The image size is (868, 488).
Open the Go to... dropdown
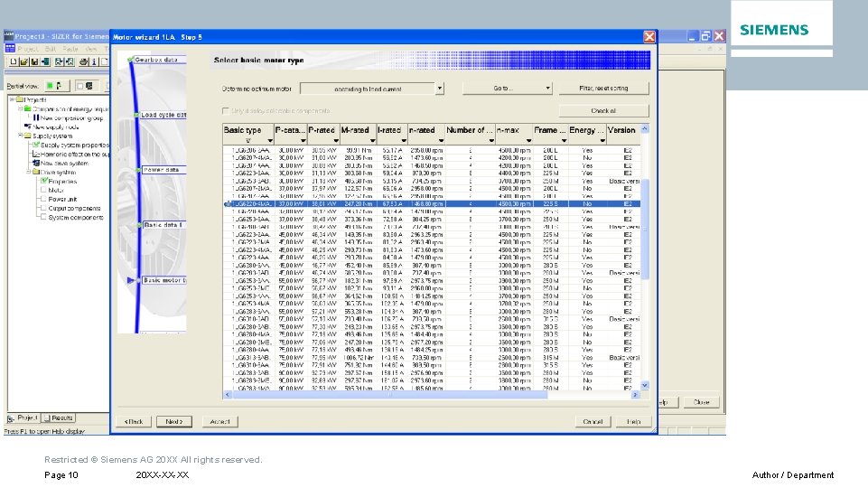pyautogui.click(x=507, y=88)
